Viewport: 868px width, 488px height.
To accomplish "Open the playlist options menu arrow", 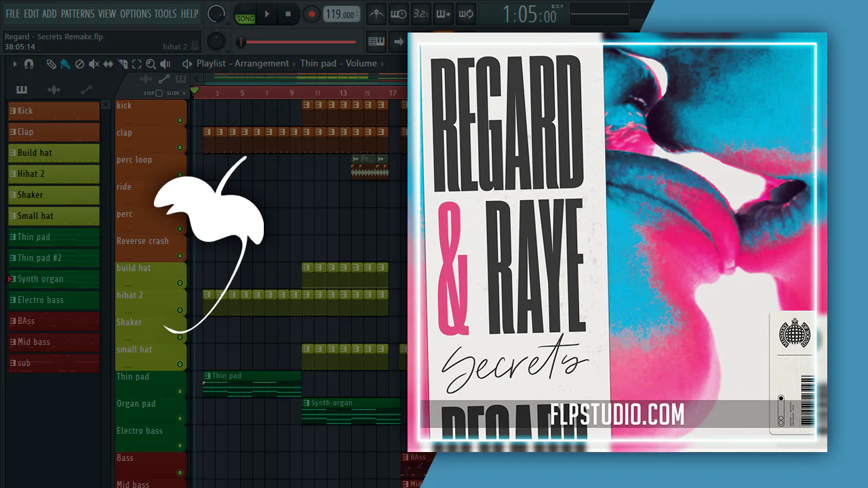I will coord(15,64).
